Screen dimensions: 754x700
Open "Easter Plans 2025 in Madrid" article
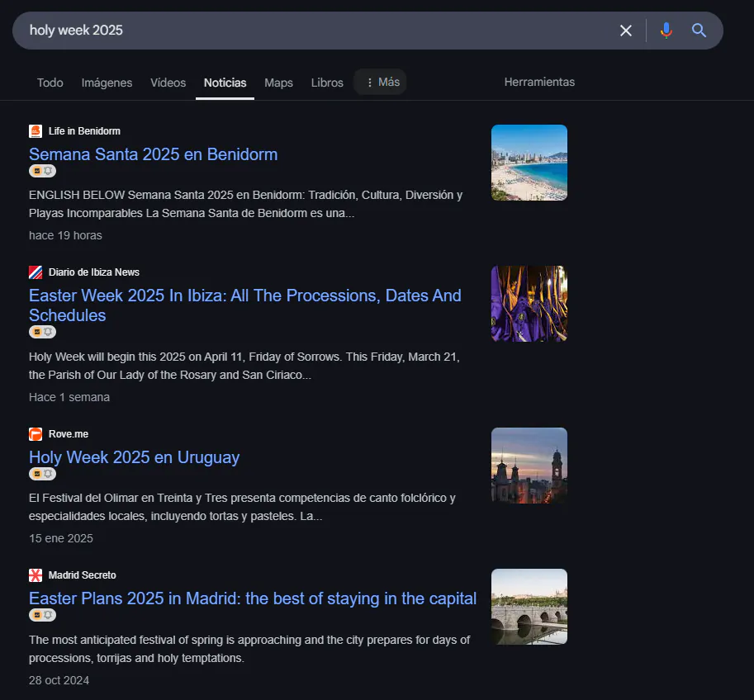click(253, 598)
